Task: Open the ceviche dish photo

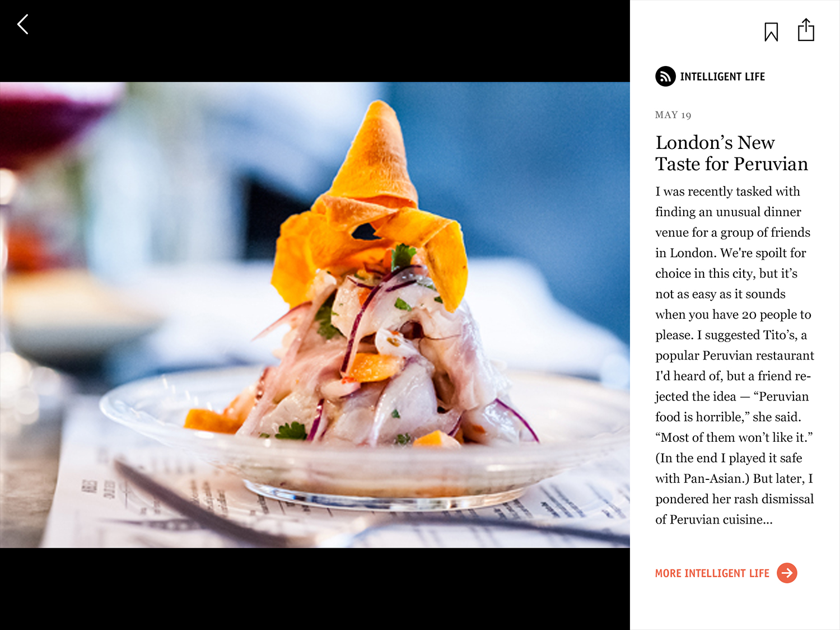Action: [315, 315]
